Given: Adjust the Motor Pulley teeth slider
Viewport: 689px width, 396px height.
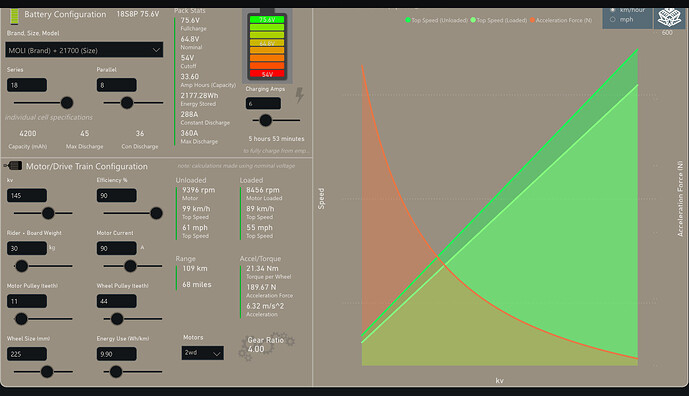Looking at the screenshot, I should 21,319.
